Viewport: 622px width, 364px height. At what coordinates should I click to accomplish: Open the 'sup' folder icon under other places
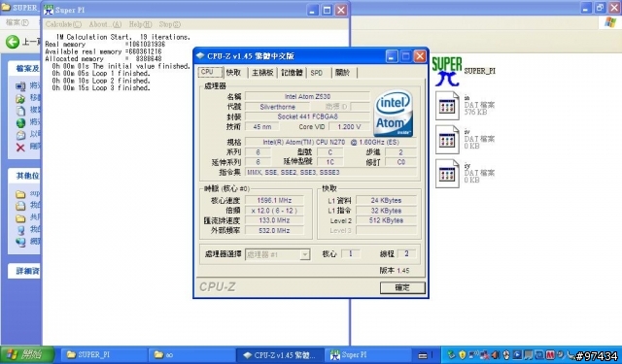20,194
